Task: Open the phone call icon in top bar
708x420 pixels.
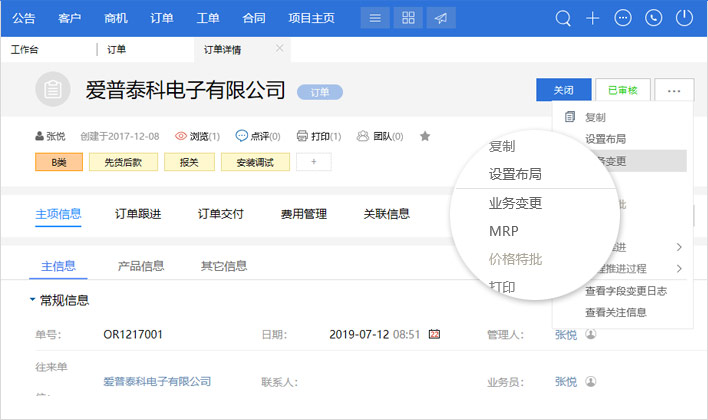Action: [x=654, y=18]
